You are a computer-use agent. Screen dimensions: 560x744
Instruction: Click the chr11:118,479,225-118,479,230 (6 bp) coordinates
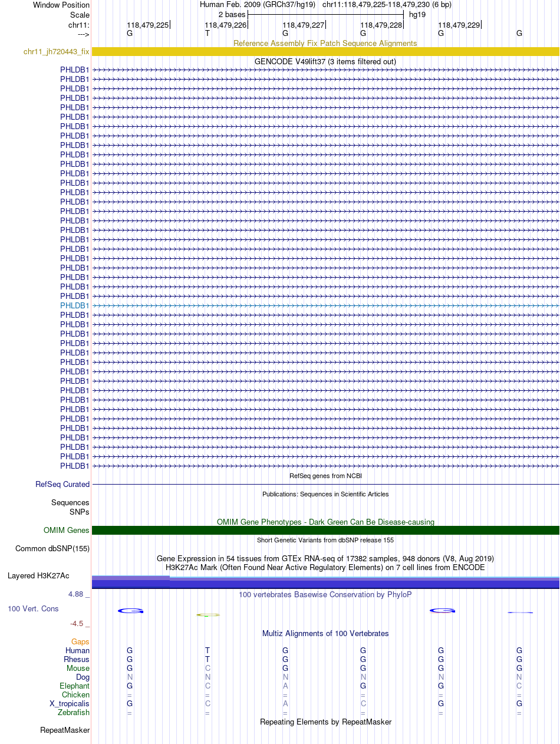point(387,5)
